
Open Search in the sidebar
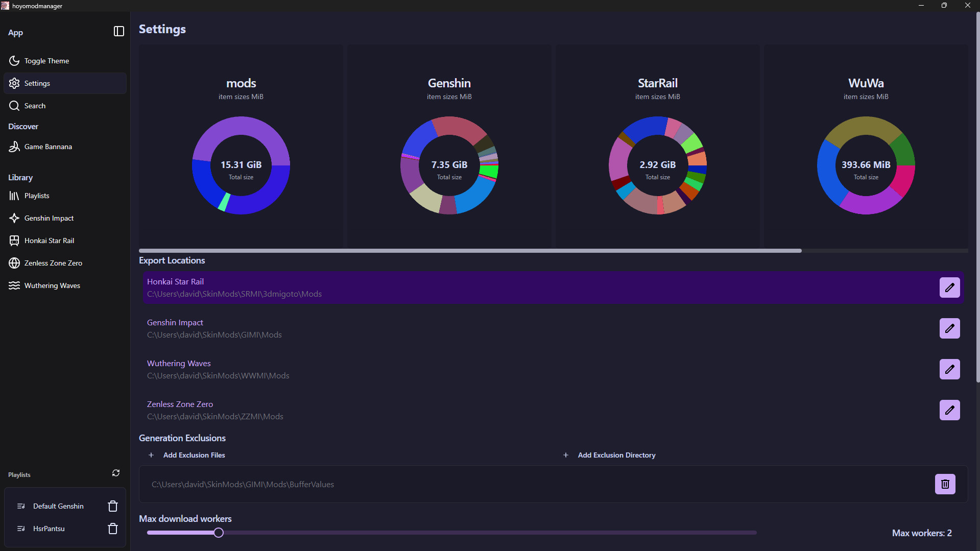(35, 106)
